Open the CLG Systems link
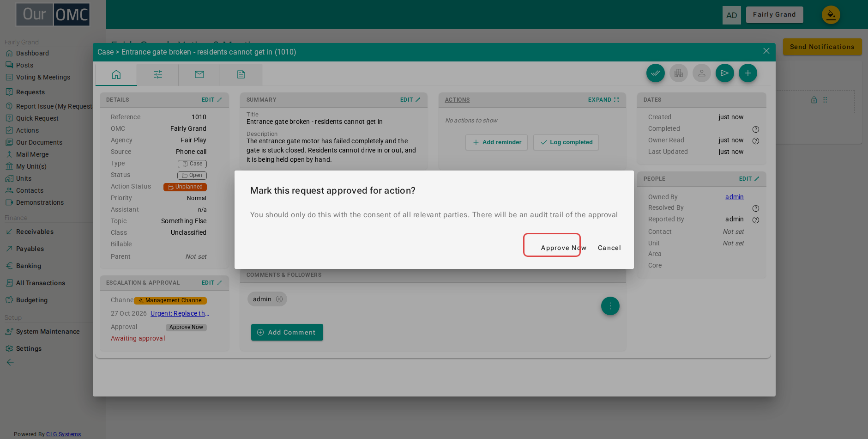Viewport: 868px width, 439px height. coord(63,434)
